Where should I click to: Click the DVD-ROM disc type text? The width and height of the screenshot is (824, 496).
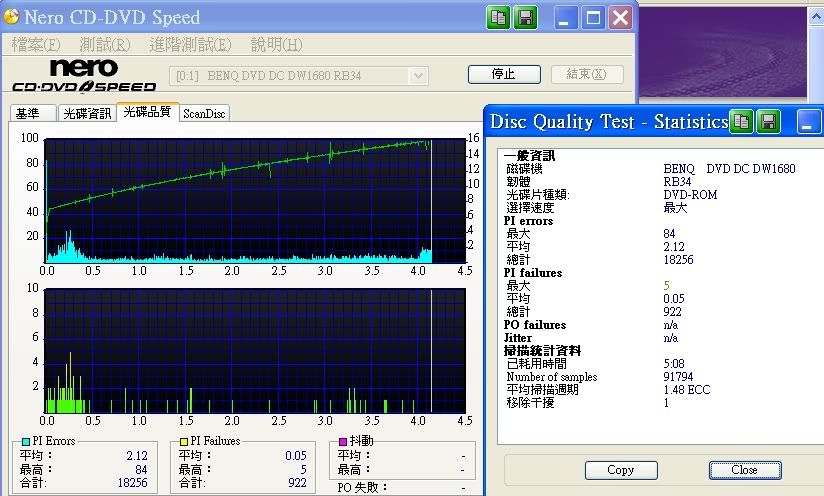tap(691, 195)
